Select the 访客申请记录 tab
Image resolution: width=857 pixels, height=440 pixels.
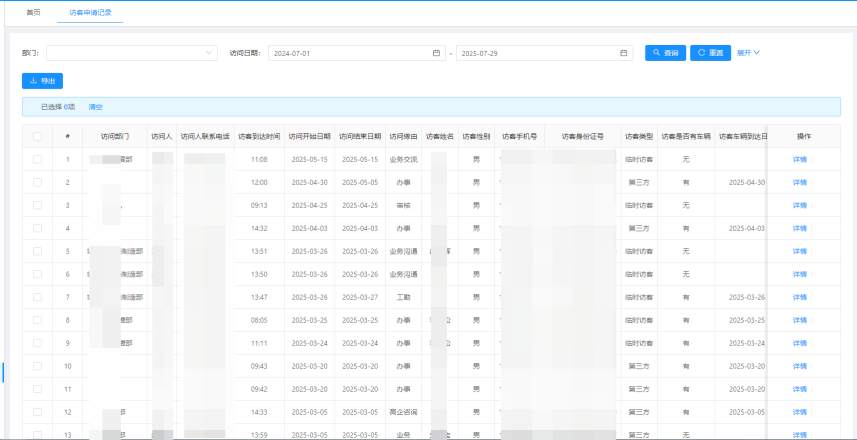(91, 12)
